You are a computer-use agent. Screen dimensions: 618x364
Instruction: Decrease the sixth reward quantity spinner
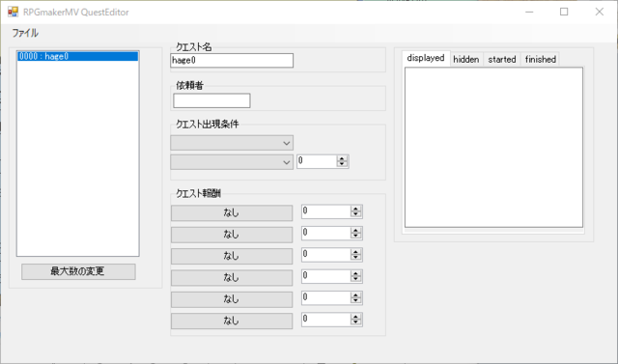pyautogui.click(x=355, y=322)
